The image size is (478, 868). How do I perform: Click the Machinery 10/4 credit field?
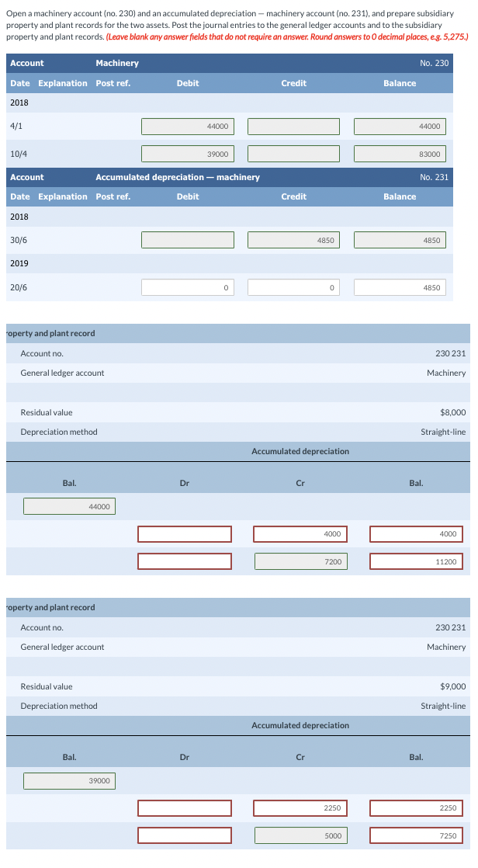tap(294, 154)
